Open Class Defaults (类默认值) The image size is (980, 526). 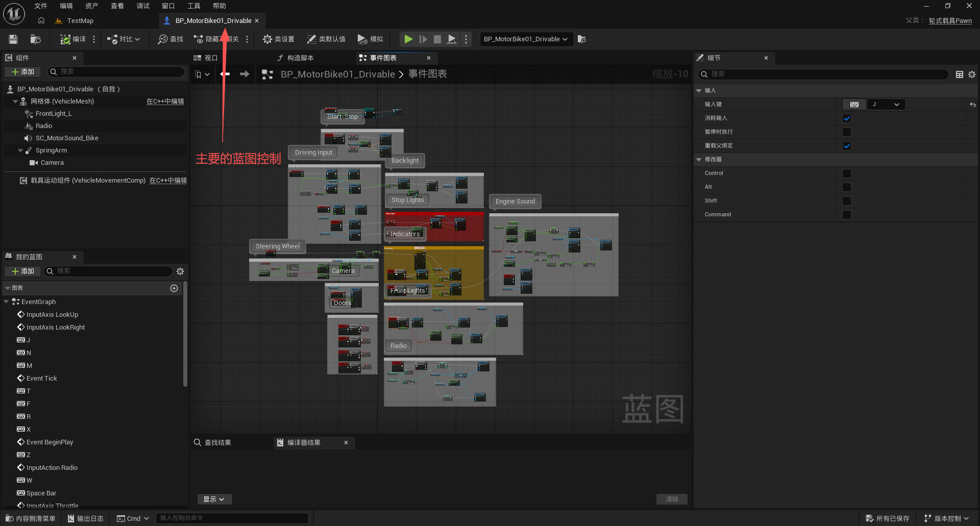point(326,39)
